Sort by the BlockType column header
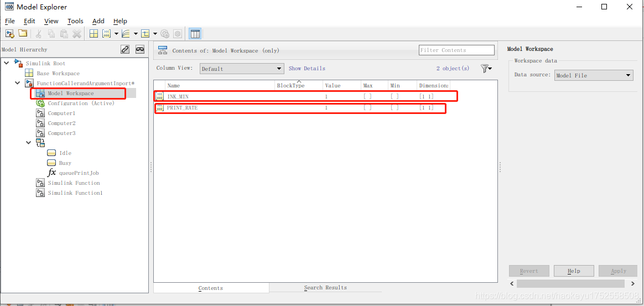644x306 pixels. [x=299, y=85]
